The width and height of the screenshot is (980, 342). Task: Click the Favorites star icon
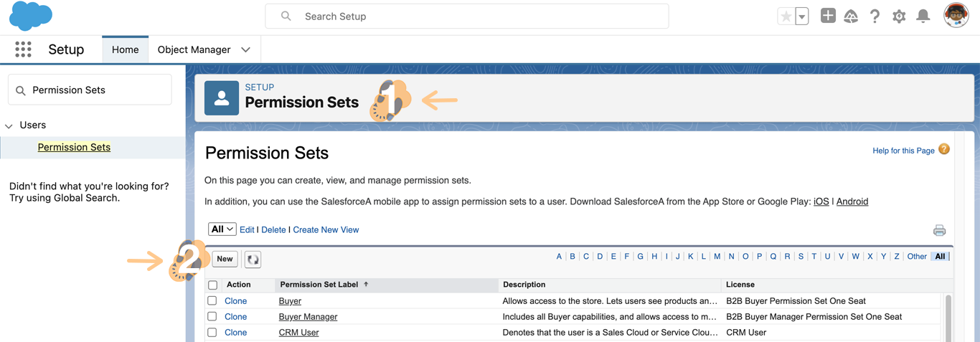coord(786,16)
